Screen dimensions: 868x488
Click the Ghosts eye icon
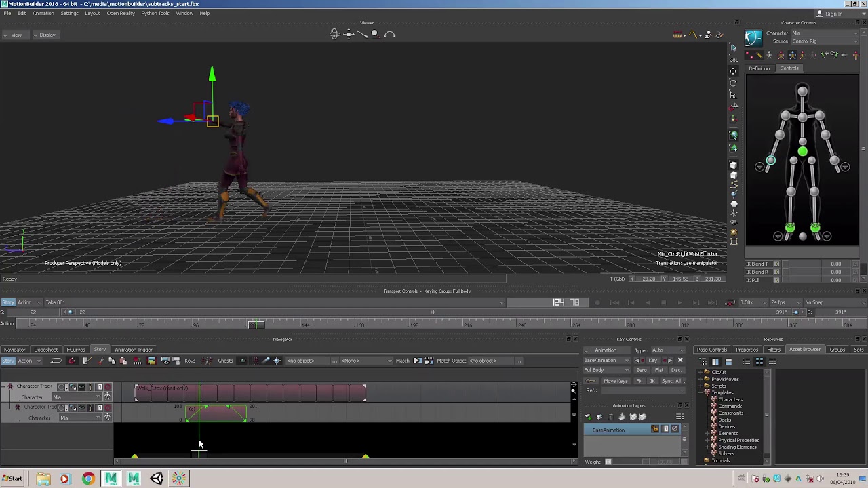242,361
